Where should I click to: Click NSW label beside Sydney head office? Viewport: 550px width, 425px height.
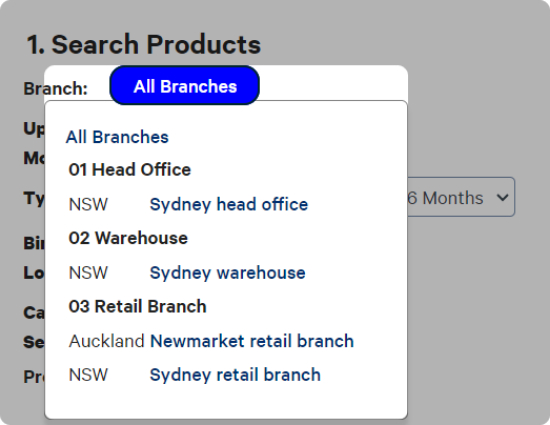[x=88, y=204]
